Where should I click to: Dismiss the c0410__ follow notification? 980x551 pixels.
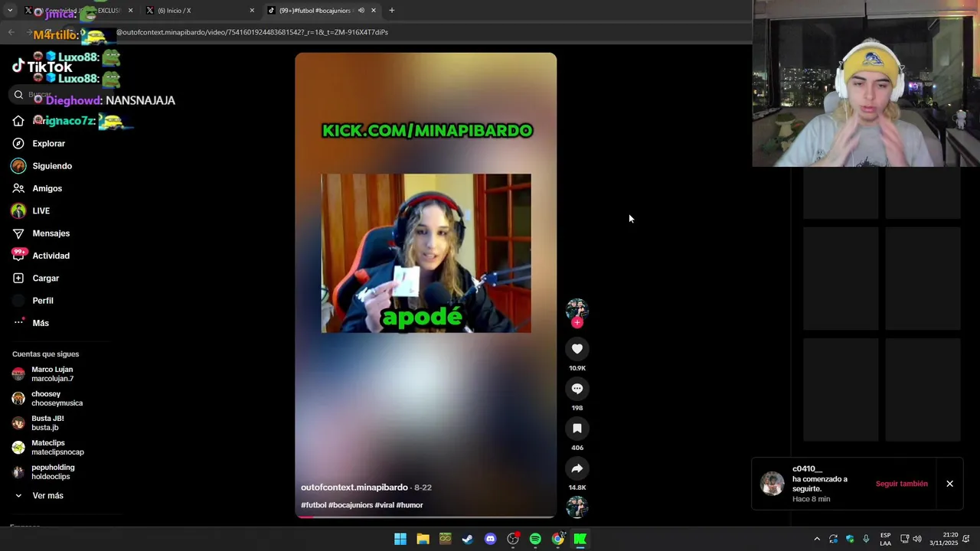click(x=949, y=484)
